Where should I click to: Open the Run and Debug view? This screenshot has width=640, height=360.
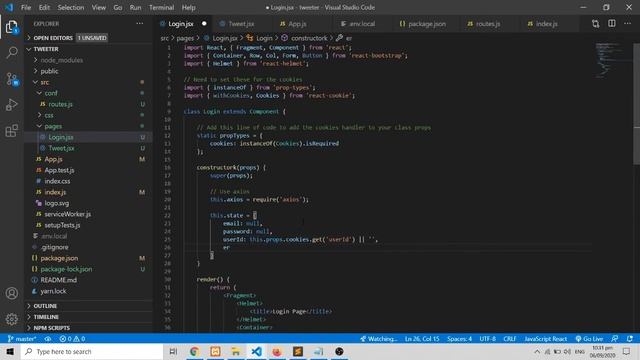pos(12,104)
